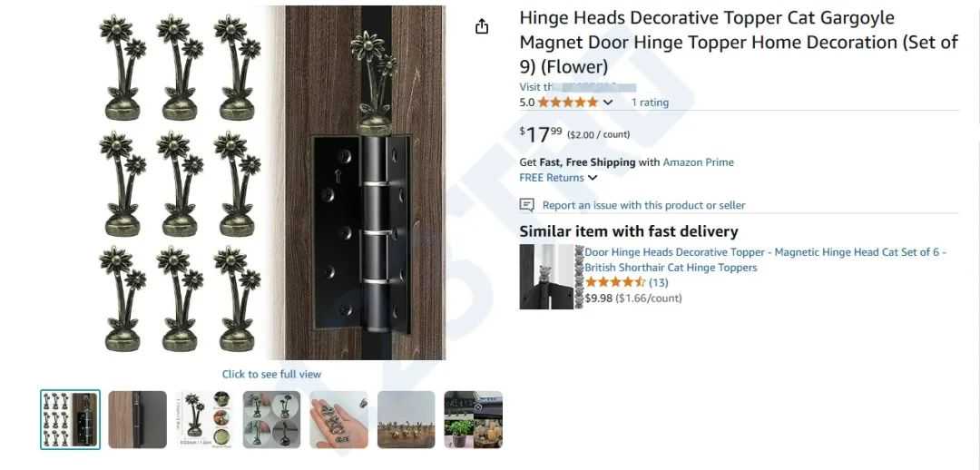Select the third thumbnail with flower dimensions

tap(204, 419)
